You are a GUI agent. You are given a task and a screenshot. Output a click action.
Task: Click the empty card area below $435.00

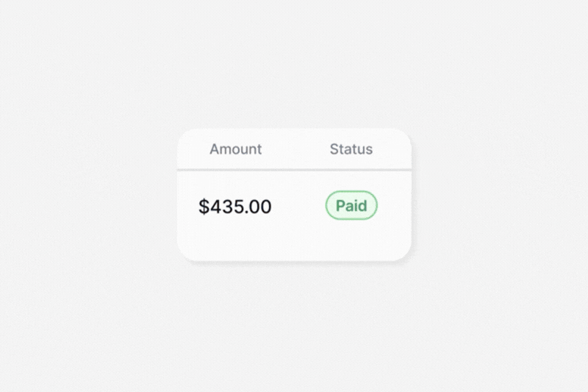tap(235, 241)
